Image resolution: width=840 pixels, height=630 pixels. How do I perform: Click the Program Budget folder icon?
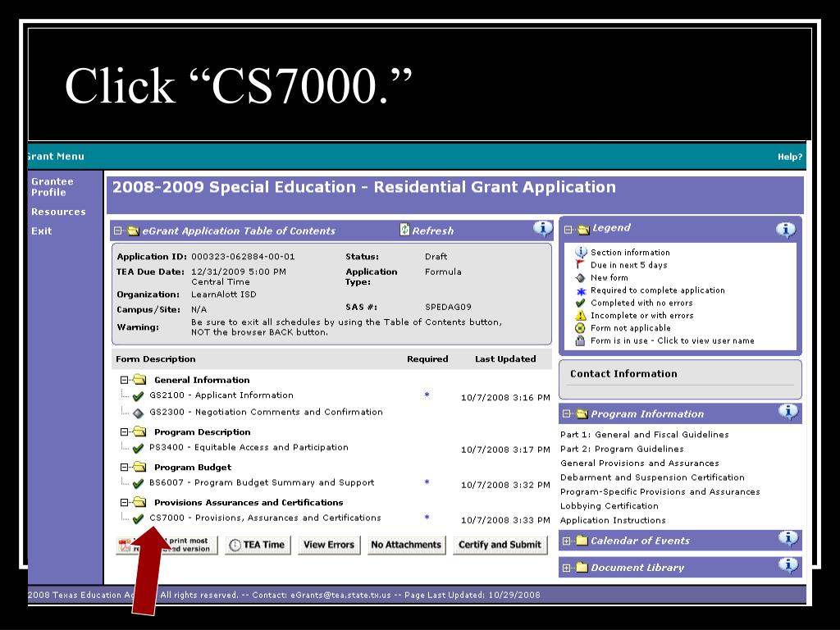[x=139, y=467]
